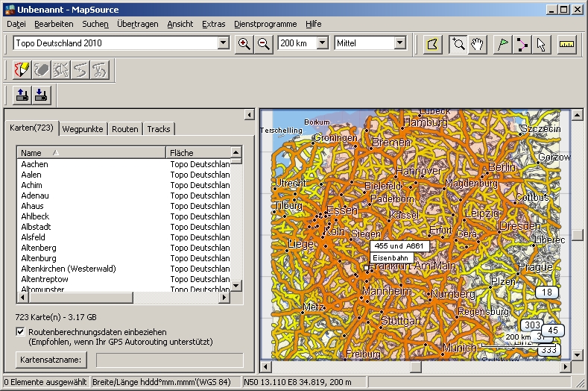
Task: Click the map list scroll up arrow
Action: (236, 152)
